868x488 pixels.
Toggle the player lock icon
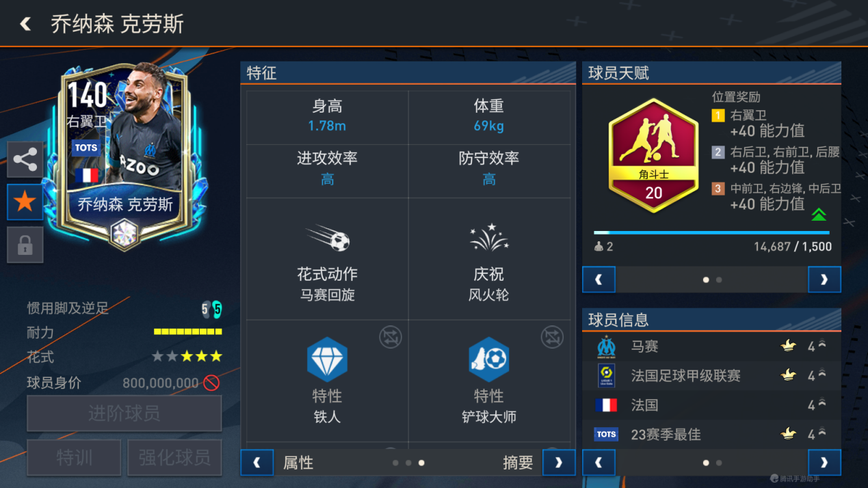(25, 245)
